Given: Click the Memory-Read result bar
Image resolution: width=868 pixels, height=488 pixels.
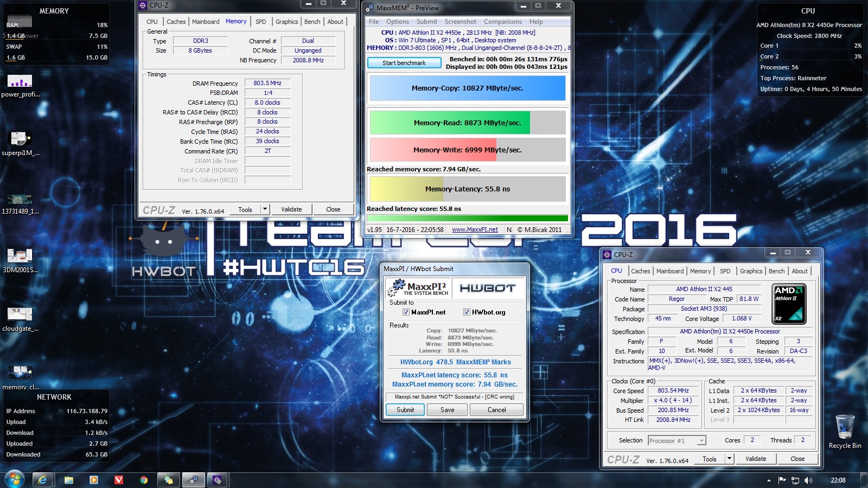Looking at the screenshot, I should 468,123.
